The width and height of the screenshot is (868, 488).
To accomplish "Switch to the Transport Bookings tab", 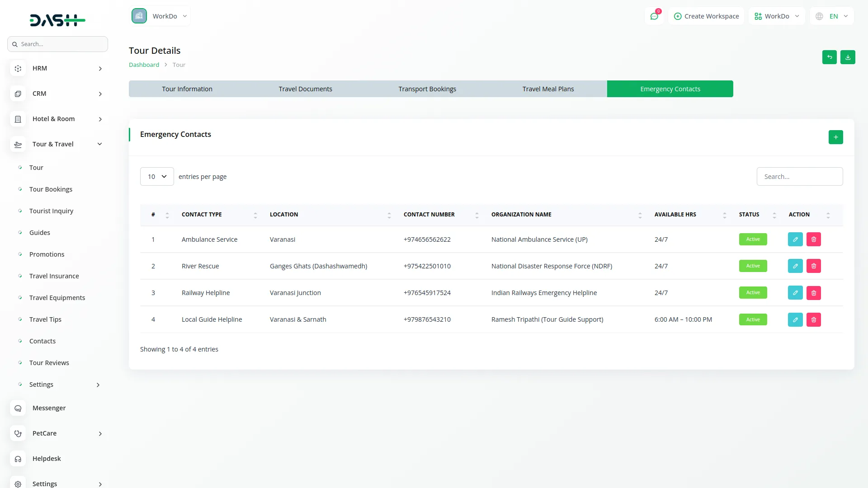I will tap(427, 89).
